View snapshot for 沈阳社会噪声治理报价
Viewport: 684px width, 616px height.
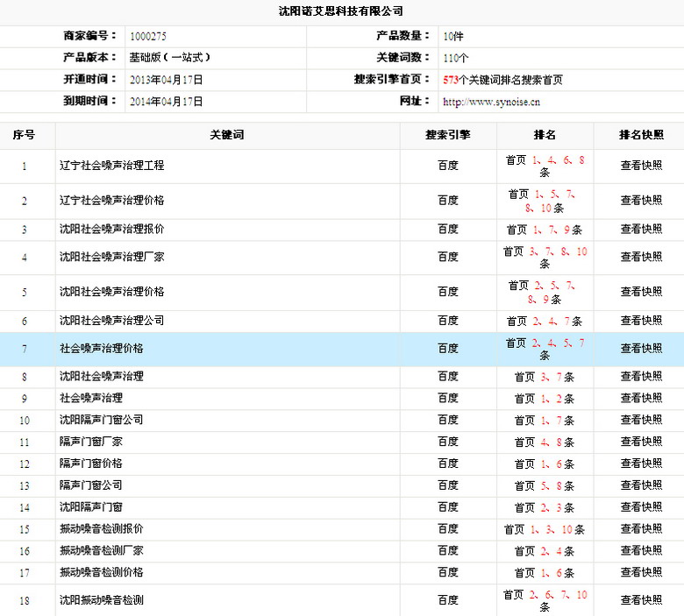tap(641, 230)
